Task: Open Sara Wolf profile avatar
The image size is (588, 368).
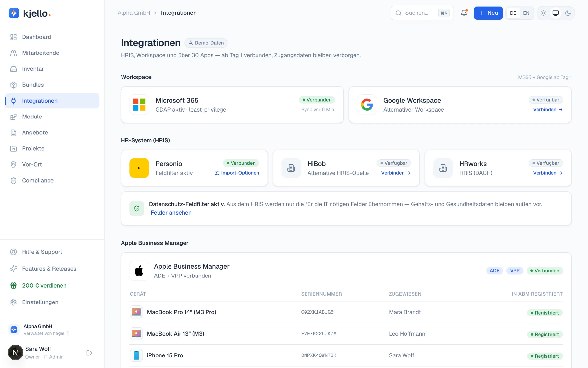Action: coord(15,353)
